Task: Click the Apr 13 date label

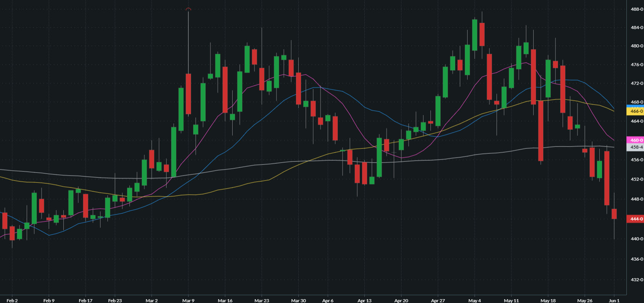Action: coord(364,300)
